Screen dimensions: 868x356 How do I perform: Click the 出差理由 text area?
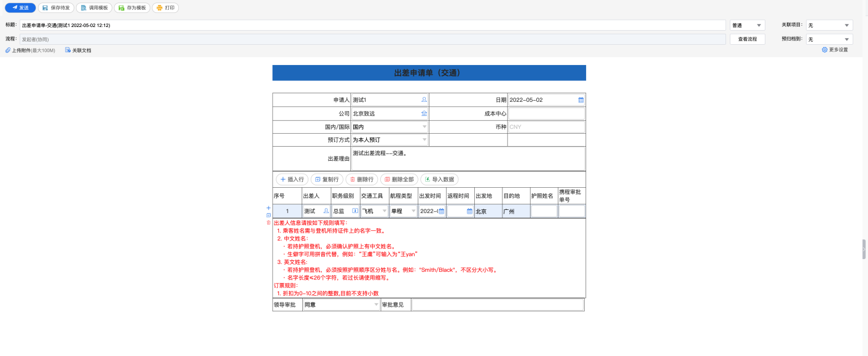coord(467,158)
